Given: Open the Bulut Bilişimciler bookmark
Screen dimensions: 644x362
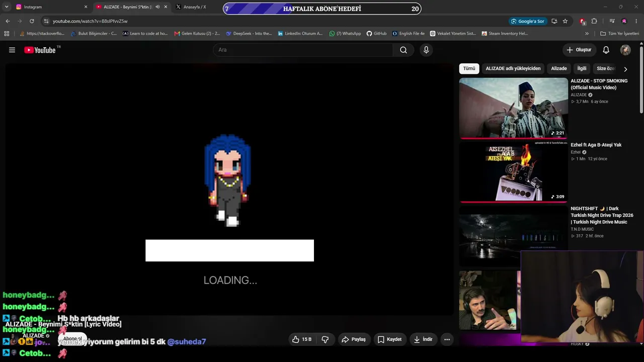Looking at the screenshot, I should [x=94, y=34].
